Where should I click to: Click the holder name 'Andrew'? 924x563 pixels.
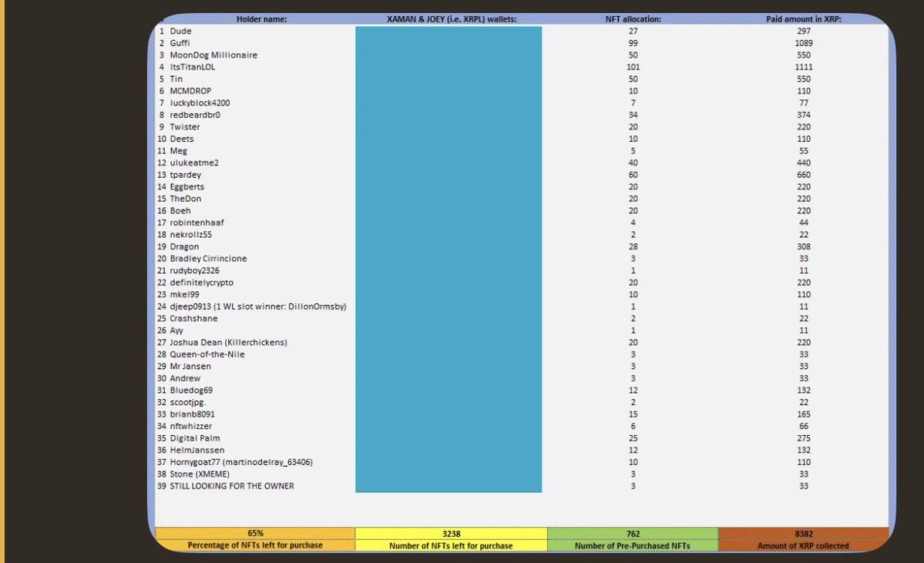pyautogui.click(x=185, y=378)
